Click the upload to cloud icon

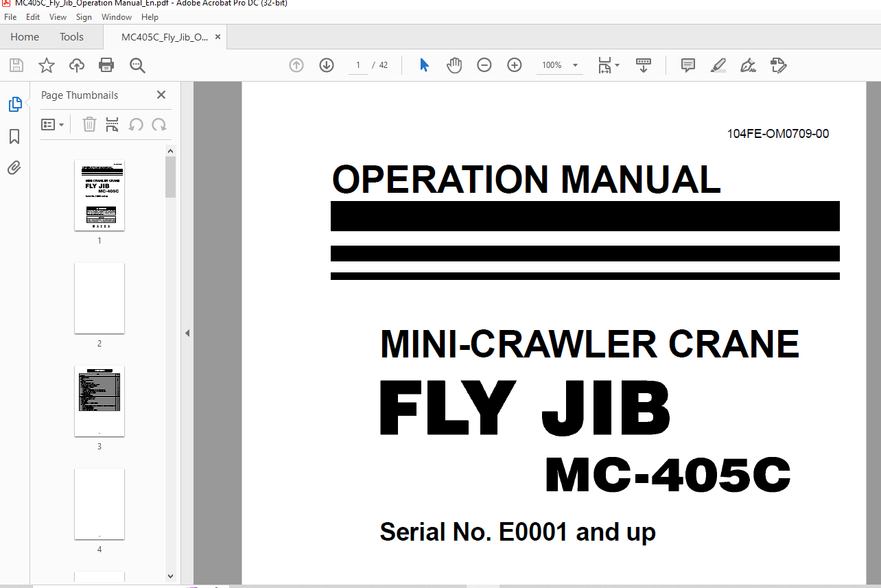[77, 65]
